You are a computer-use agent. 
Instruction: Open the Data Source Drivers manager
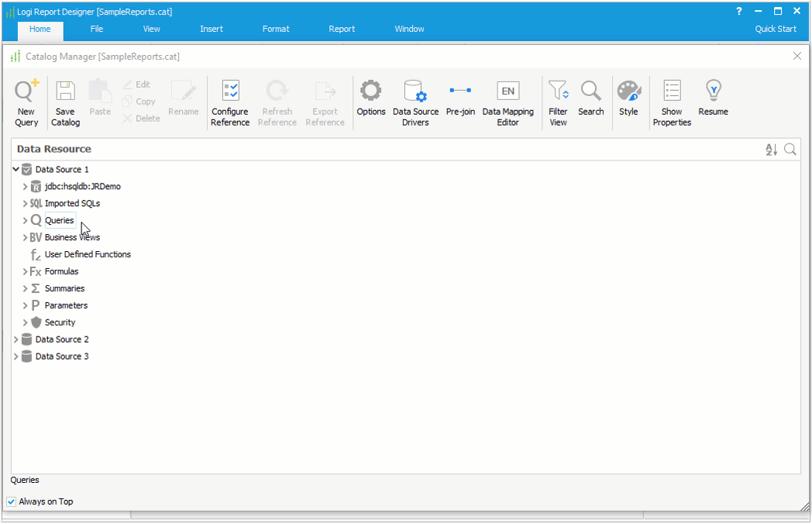click(415, 97)
